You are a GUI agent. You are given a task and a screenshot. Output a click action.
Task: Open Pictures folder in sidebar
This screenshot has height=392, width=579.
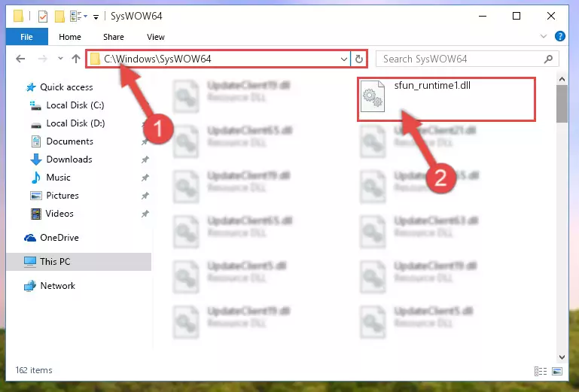(x=62, y=196)
